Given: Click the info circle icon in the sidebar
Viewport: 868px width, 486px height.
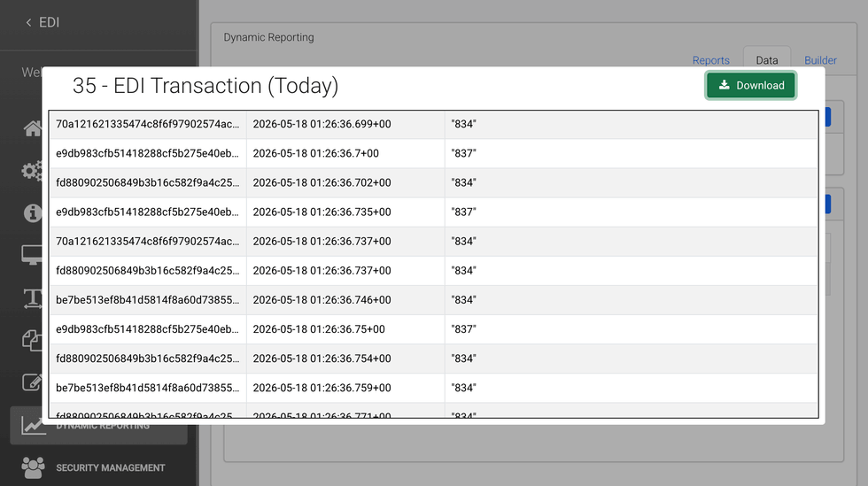Looking at the screenshot, I should (x=33, y=212).
